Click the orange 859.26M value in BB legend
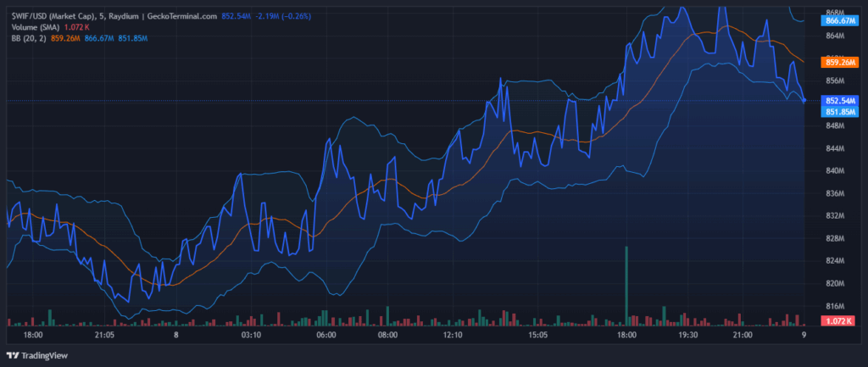This screenshot has width=868, height=367. [65, 38]
